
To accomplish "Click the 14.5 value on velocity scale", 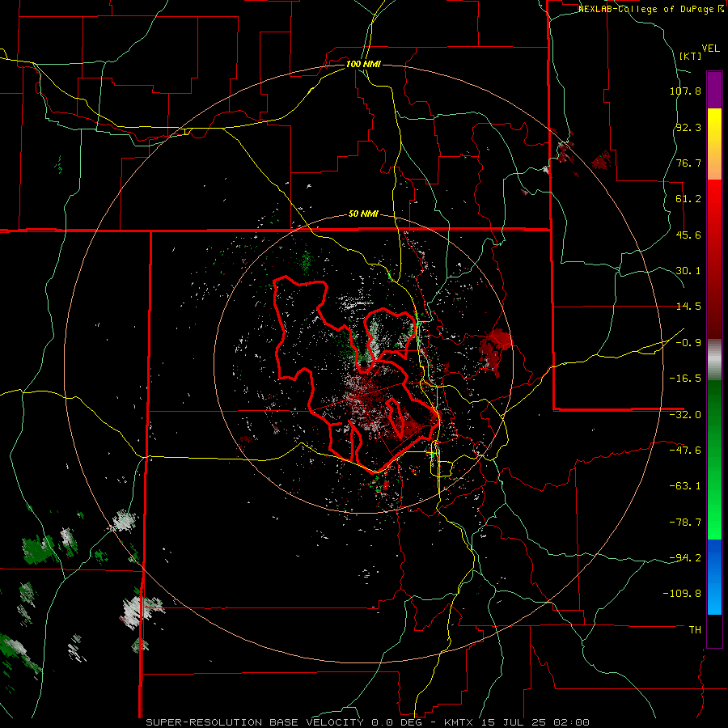I will point(688,307).
